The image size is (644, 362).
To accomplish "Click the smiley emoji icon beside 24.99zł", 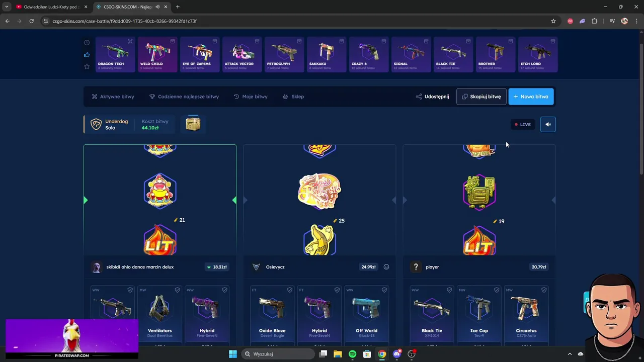I will point(386,267).
